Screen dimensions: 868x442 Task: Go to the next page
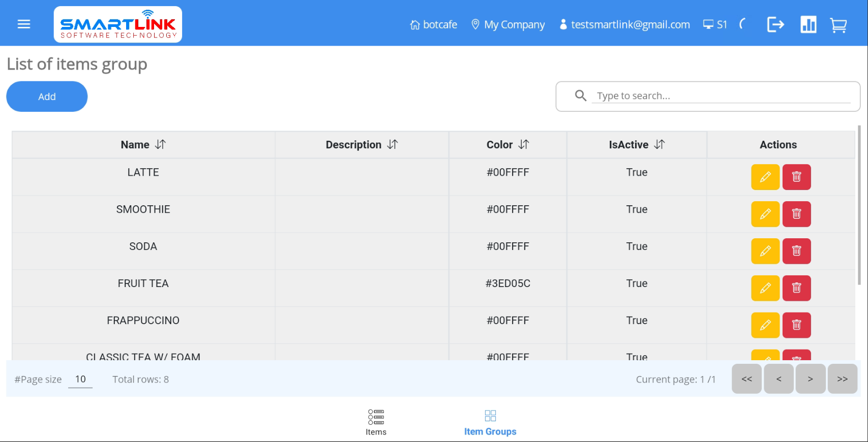[810, 379]
